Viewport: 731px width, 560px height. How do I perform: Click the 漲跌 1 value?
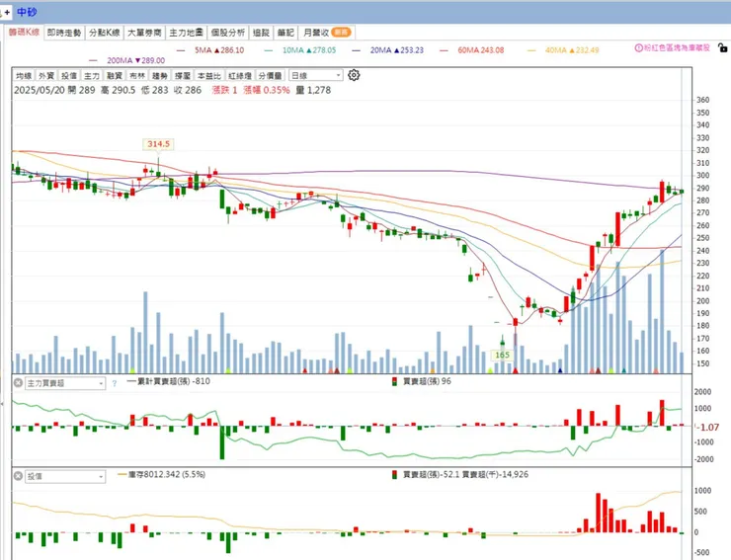224,90
